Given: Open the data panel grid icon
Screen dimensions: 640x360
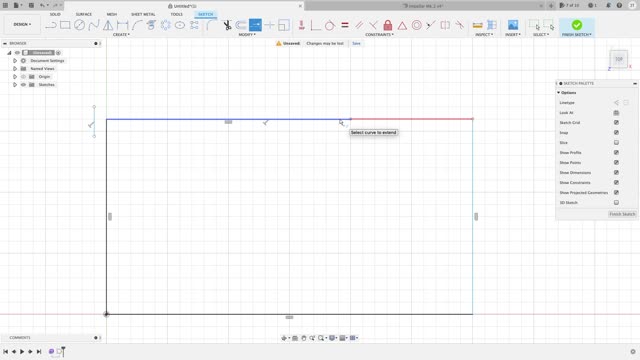Looking at the screenshot, I should pos(5,5).
